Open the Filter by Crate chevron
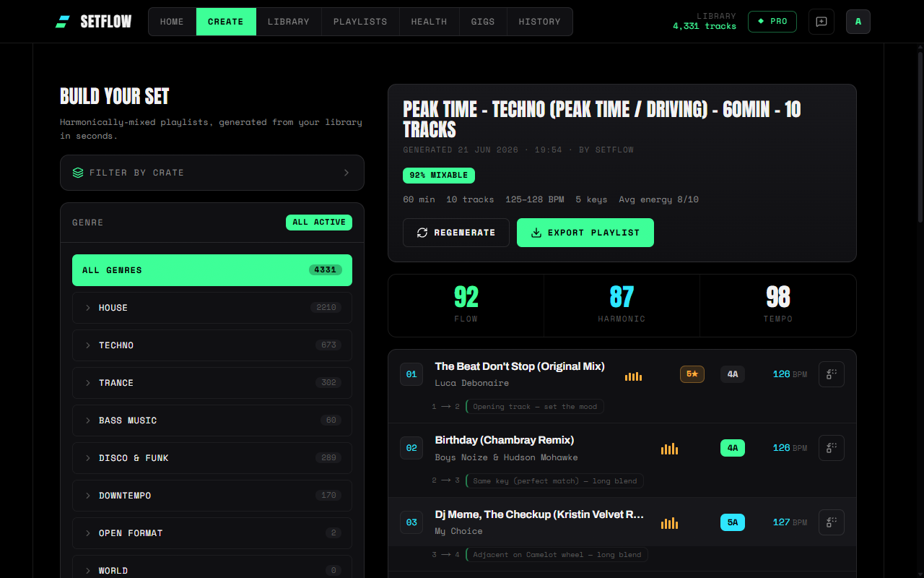 point(346,173)
